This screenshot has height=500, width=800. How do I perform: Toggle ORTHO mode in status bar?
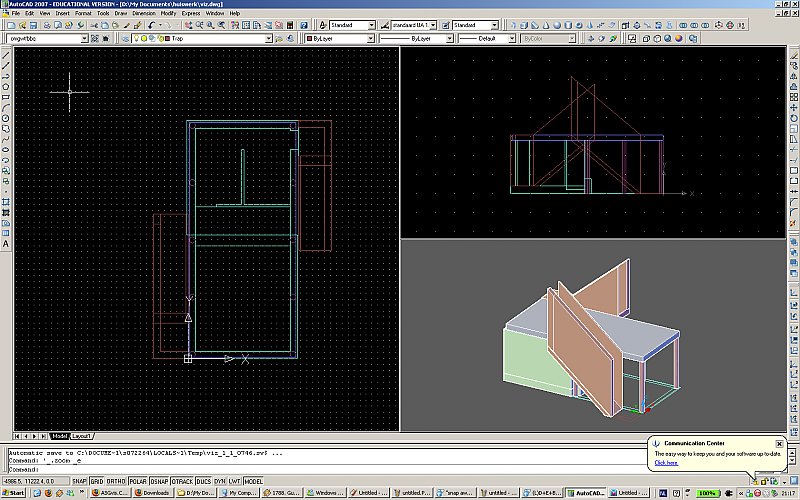pyautogui.click(x=115, y=481)
